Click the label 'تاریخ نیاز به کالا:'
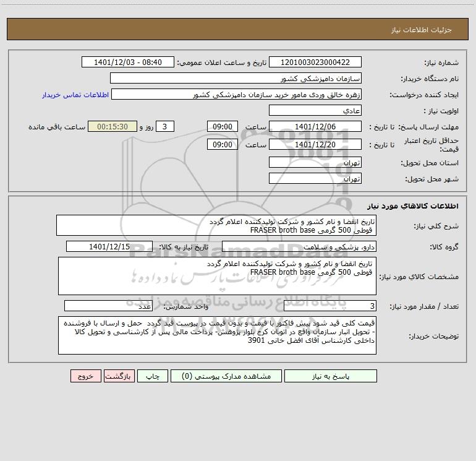This screenshot has height=461, width=476. tap(184, 248)
